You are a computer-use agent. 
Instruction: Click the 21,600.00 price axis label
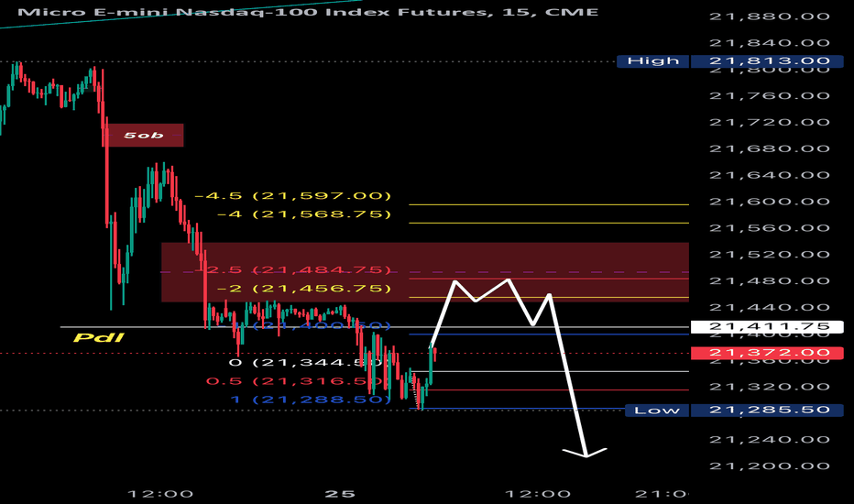point(770,202)
